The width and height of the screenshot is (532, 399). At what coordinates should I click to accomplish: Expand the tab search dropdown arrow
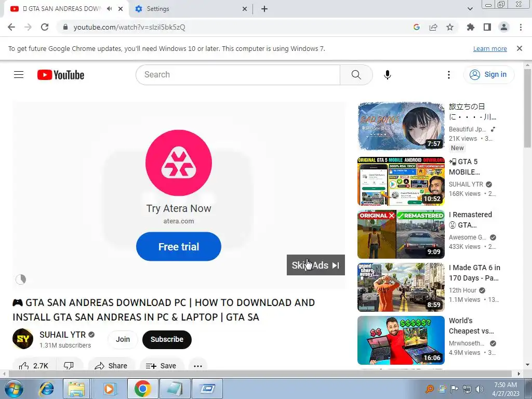pos(470,9)
